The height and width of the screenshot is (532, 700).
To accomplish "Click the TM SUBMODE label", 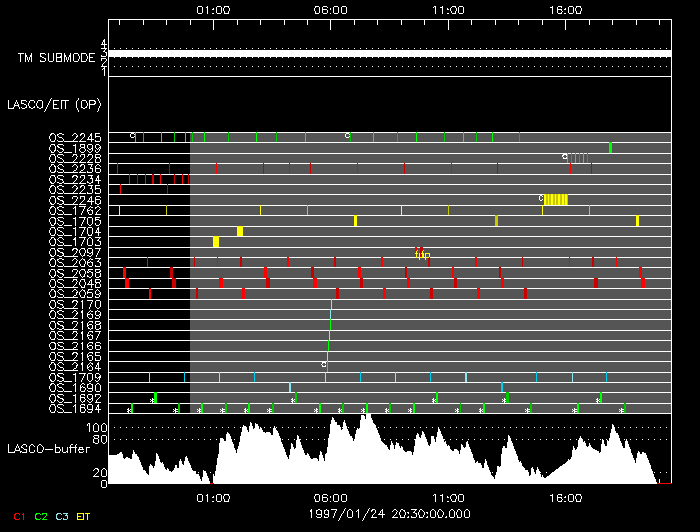I will (55, 58).
